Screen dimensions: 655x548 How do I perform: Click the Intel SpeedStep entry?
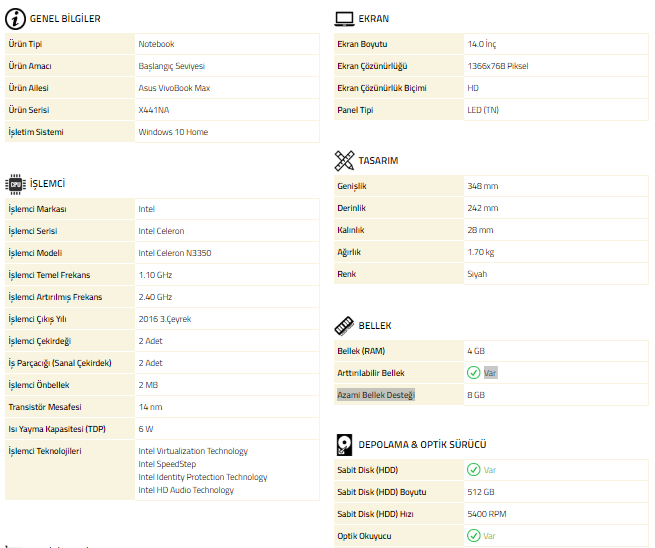click(167, 464)
